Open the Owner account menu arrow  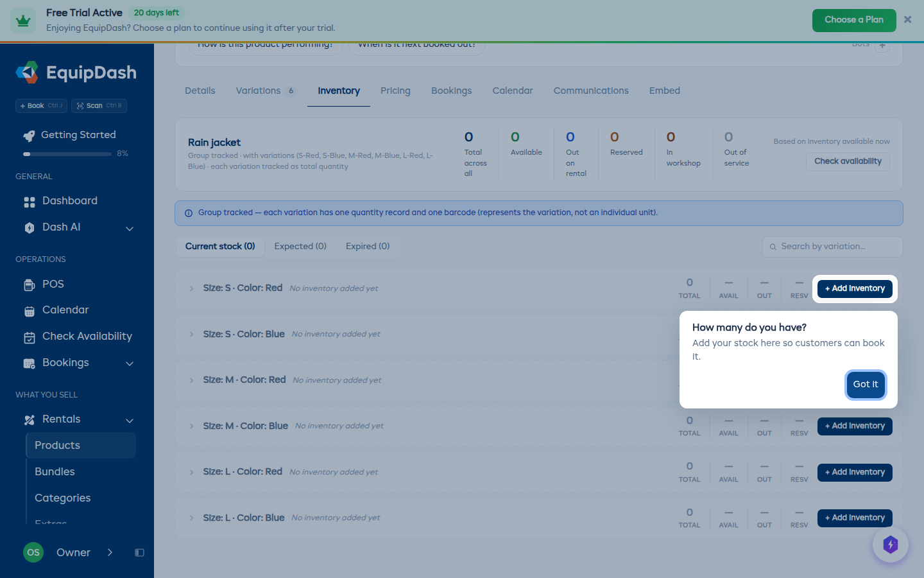click(110, 552)
